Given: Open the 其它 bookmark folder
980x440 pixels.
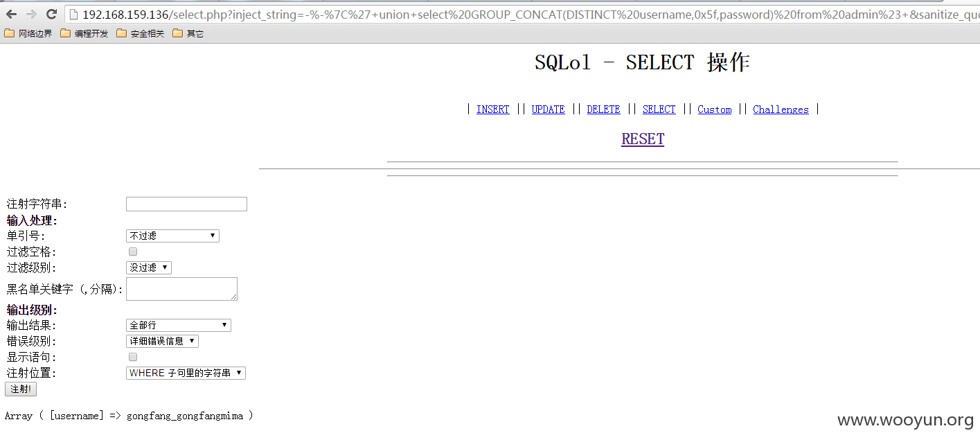Looking at the screenshot, I should pyautogui.click(x=188, y=33).
